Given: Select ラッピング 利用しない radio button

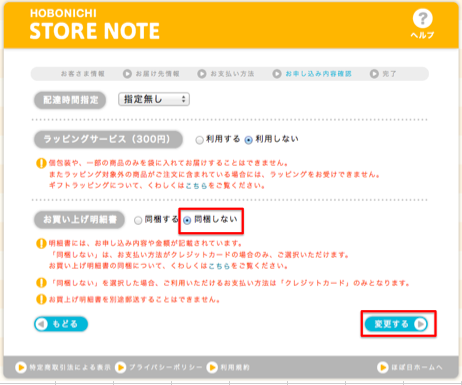Looking at the screenshot, I should (x=248, y=140).
